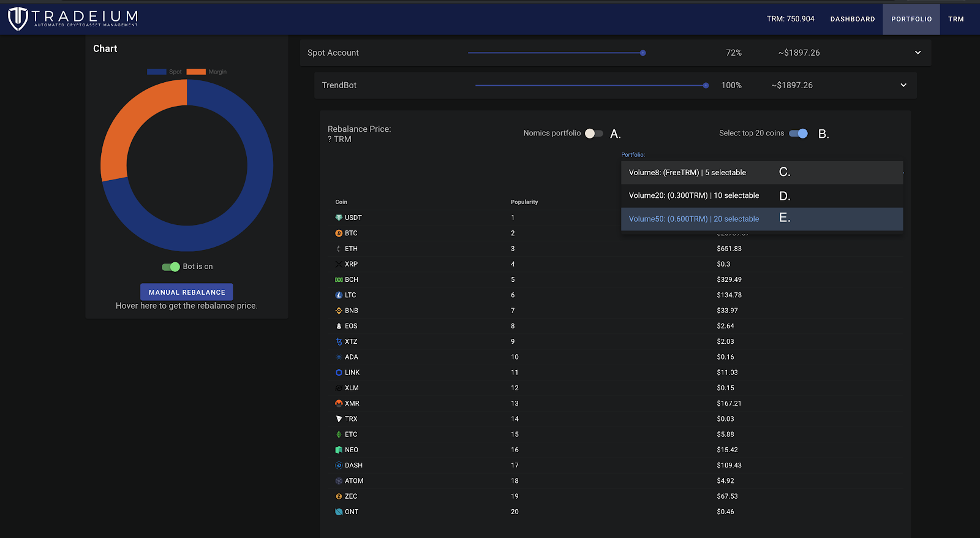The height and width of the screenshot is (538, 980).
Task: Select Volume20 0.300TRM 10 selectable option
Action: [762, 195]
